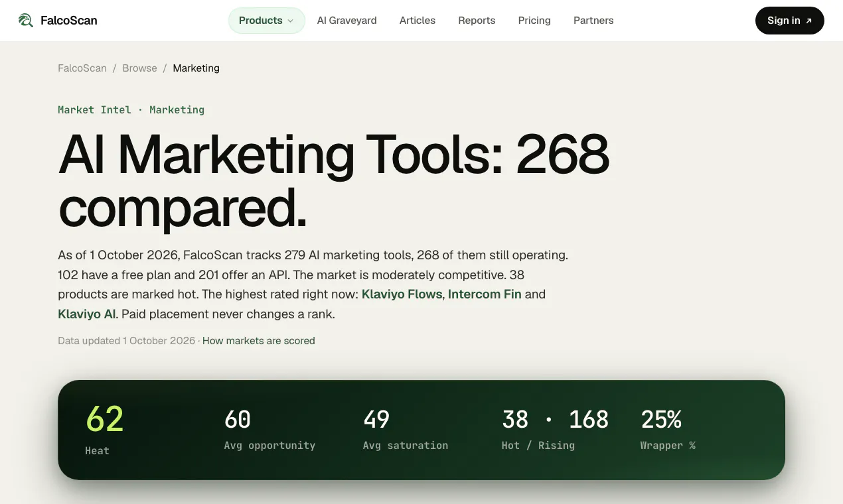Screen dimensions: 843x504
Task: Open the How markets are scored link
Action: 259,341
